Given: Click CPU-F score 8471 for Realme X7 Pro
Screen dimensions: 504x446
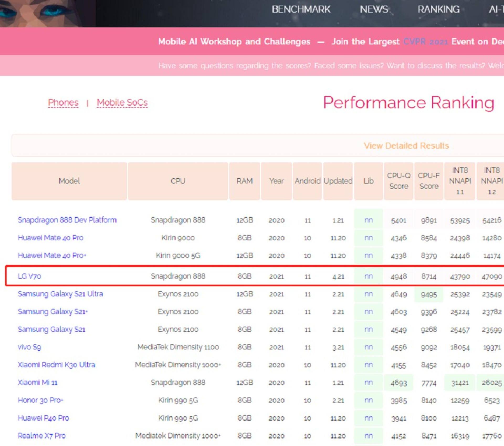Looking at the screenshot, I should pos(429,436).
